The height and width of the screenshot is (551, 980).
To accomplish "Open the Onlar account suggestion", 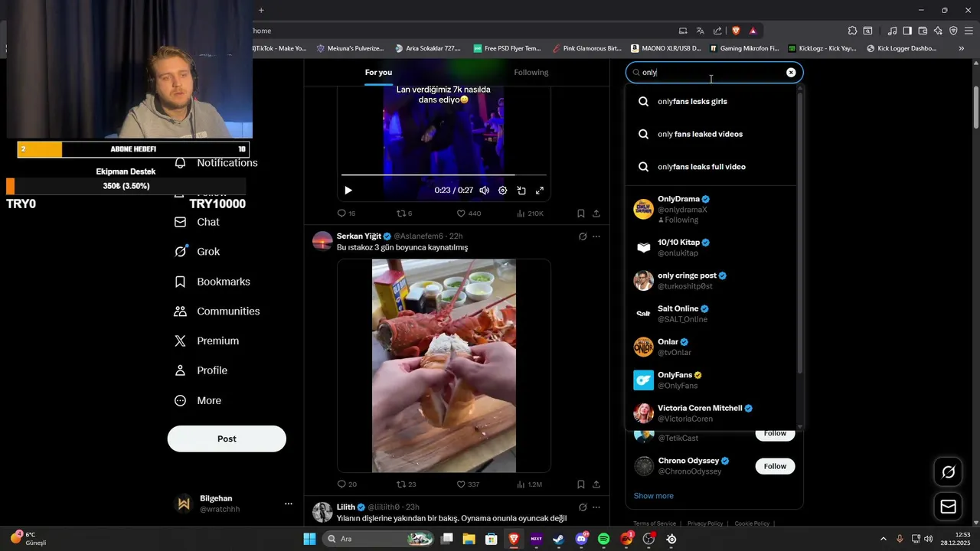I will click(710, 347).
